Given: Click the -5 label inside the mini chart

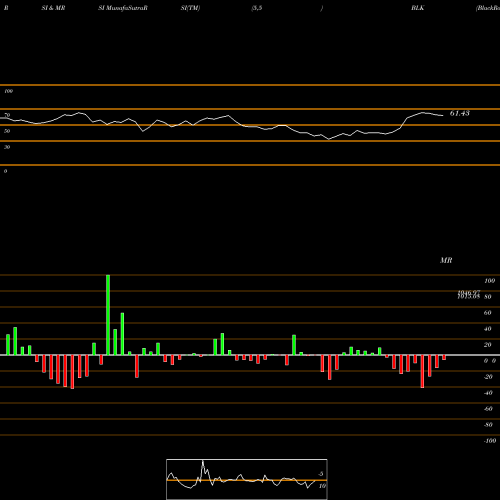Looking at the screenshot, I should coord(320,474).
